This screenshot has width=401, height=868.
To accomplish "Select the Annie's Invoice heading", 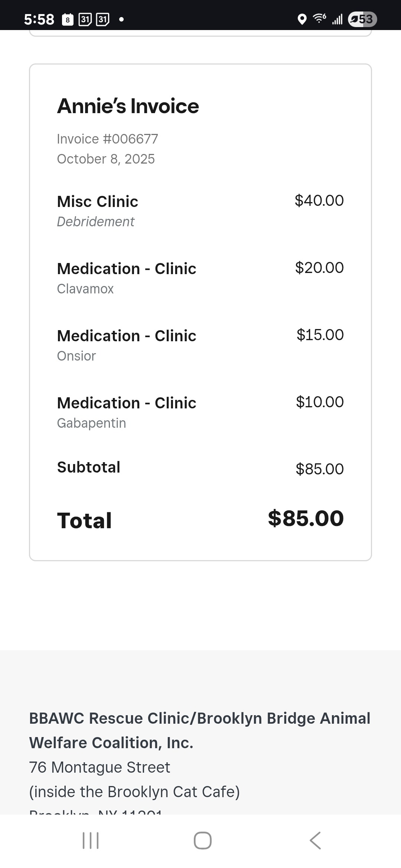I will 128,106.
